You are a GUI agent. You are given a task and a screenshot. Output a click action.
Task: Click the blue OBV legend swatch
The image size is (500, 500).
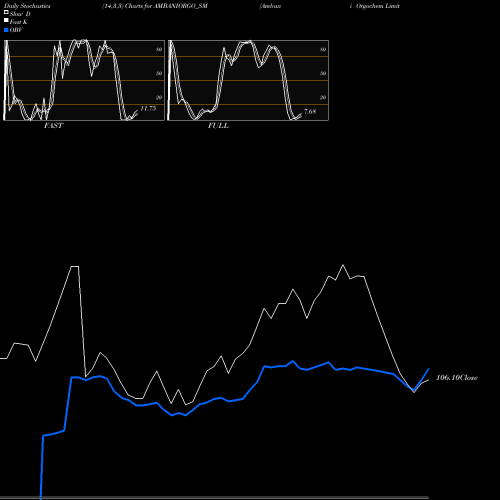6,30
